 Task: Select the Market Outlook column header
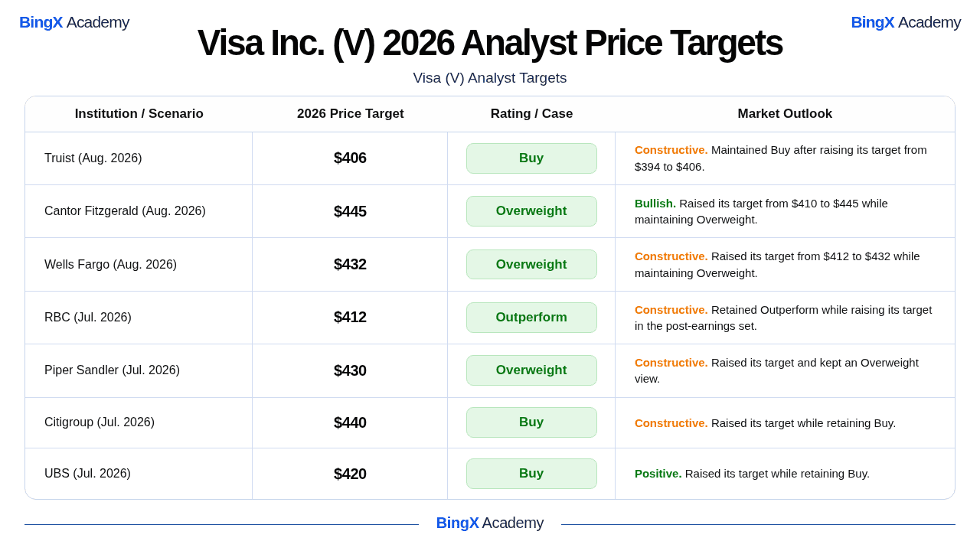(785, 114)
